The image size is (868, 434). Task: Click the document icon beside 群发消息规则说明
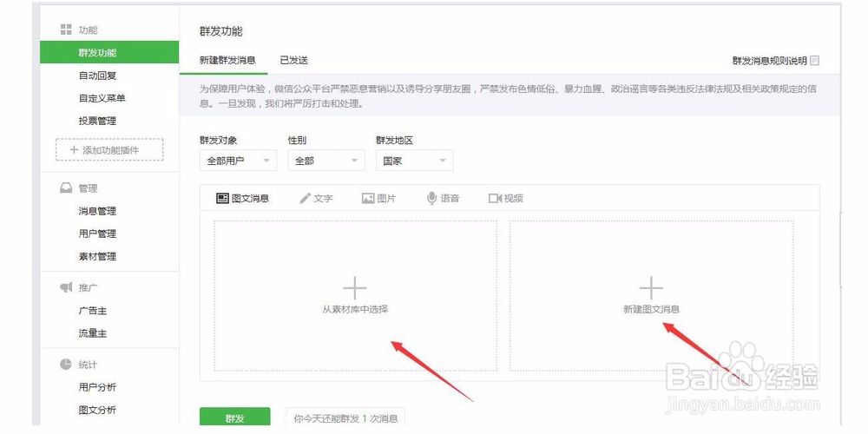tap(814, 61)
